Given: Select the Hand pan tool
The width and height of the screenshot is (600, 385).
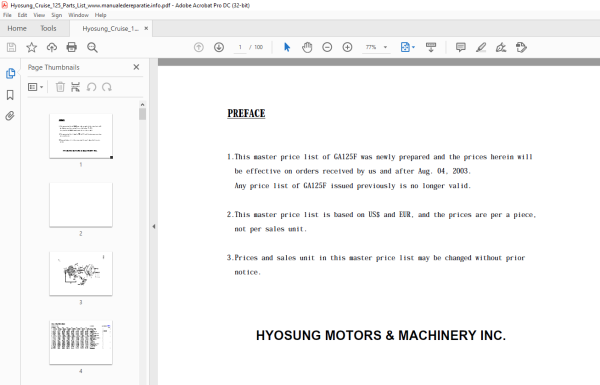Looking at the screenshot, I should pyautogui.click(x=307, y=47).
